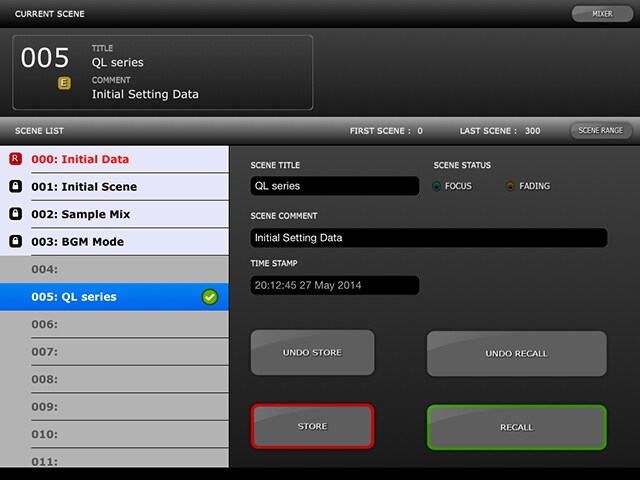The height and width of the screenshot is (480, 640).
Task: Click the lock icon on 002: Sample Mix
Action: pos(15,214)
